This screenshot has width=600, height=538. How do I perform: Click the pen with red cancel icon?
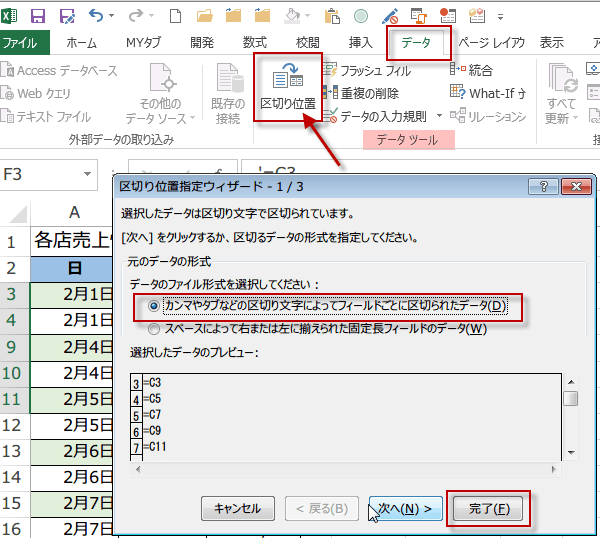(x=390, y=16)
